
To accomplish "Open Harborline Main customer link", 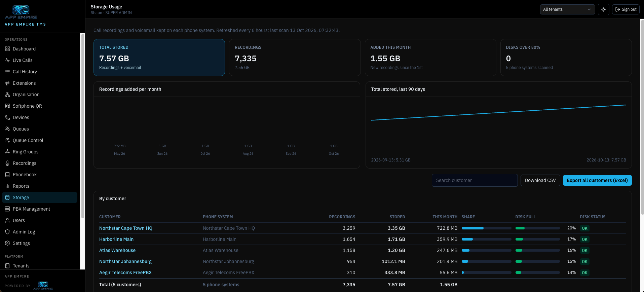I will tap(116, 239).
